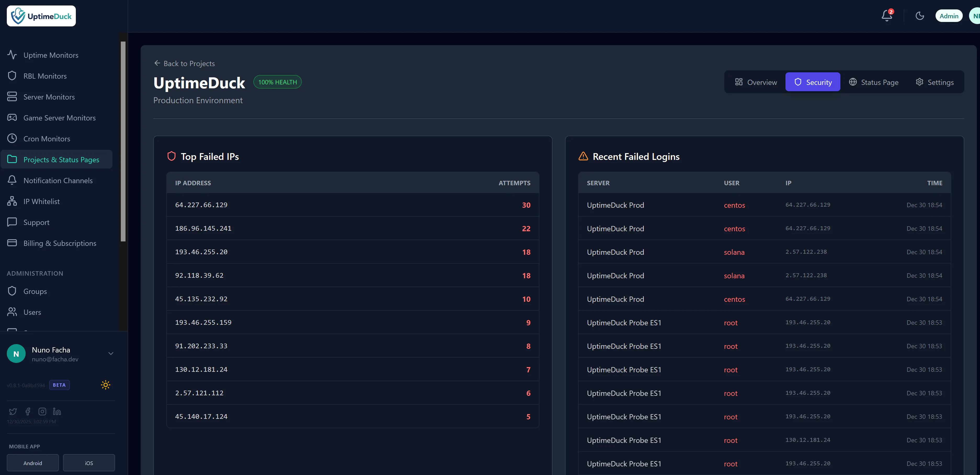The width and height of the screenshot is (980, 475).
Task: Open Groups shield icon under Administration
Action: point(12,291)
